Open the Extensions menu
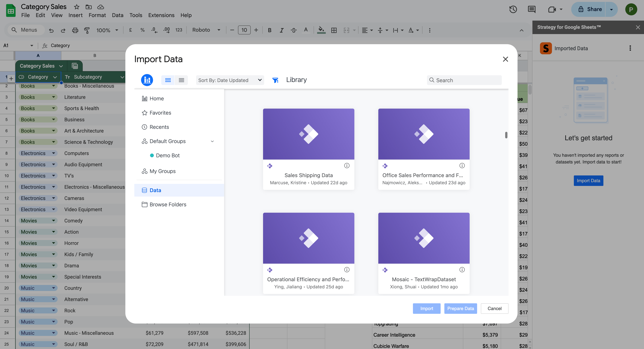The width and height of the screenshot is (644, 349). click(161, 15)
